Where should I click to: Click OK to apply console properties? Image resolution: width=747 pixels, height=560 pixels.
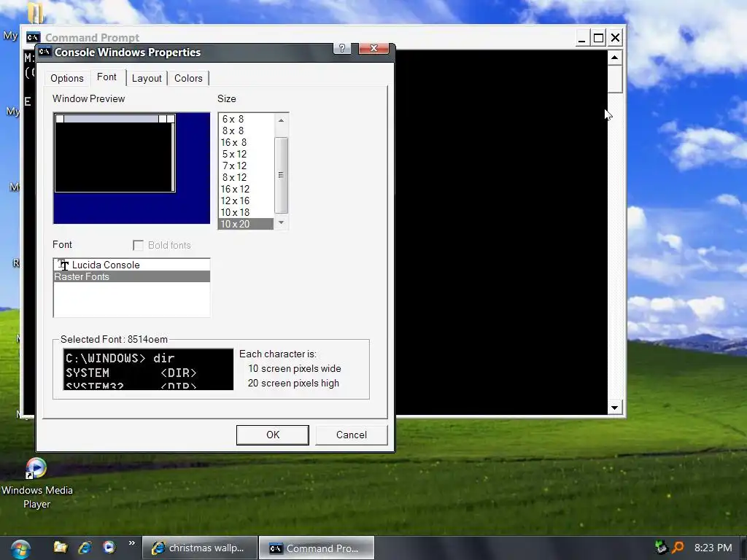[x=273, y=435]
